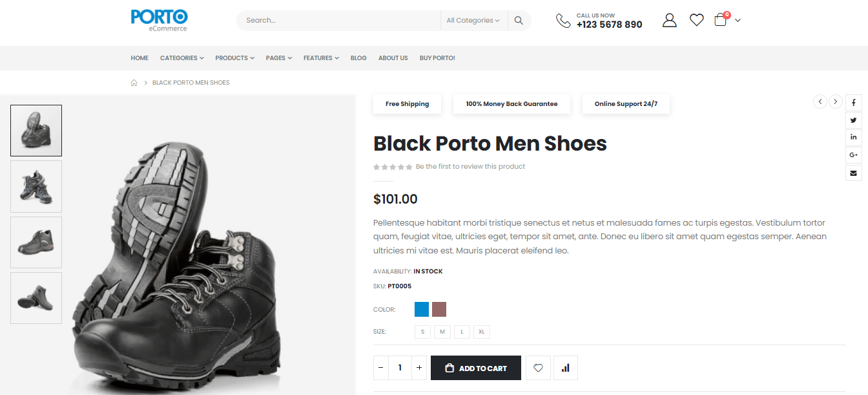Open the search magnifier icon

pyautogui.click(x=519, y=20)
